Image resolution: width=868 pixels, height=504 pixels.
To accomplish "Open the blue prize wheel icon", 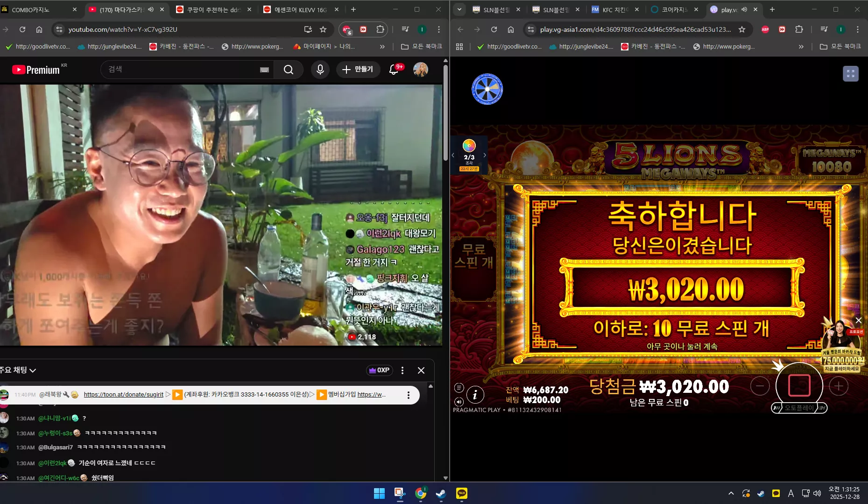I will 487,89.
